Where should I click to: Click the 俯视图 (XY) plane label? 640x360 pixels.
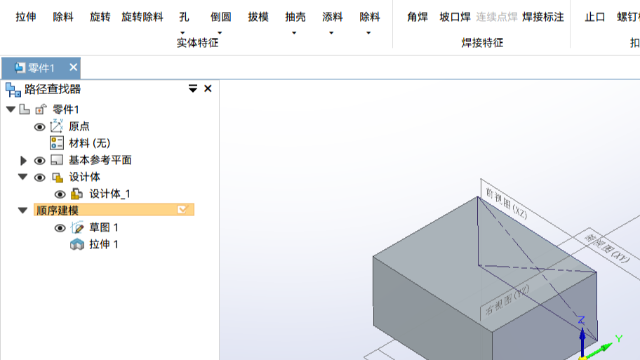pos(608,249)
